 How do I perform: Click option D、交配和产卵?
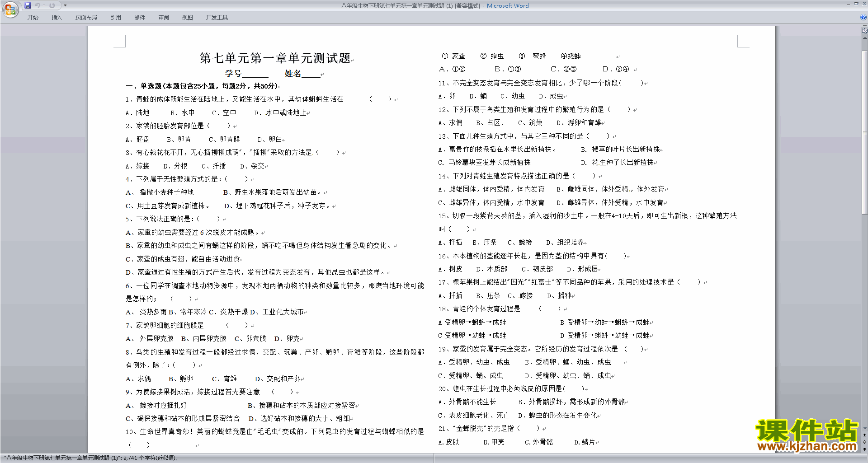pos(278,379)
